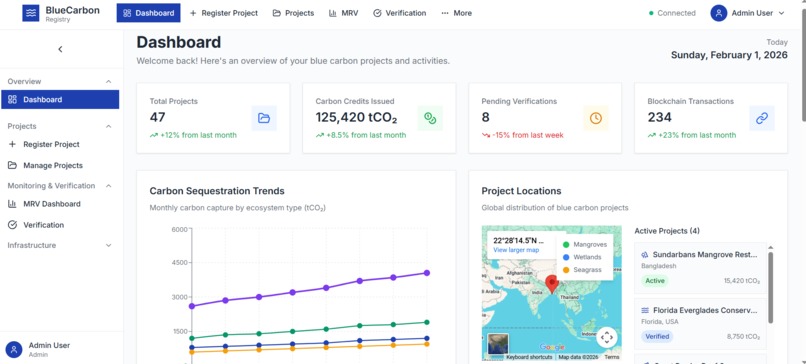Click the plus icon beside sidebar Register Project
Image resolution: width=806 pixels, height=364 pixels.
click(12, 144)
